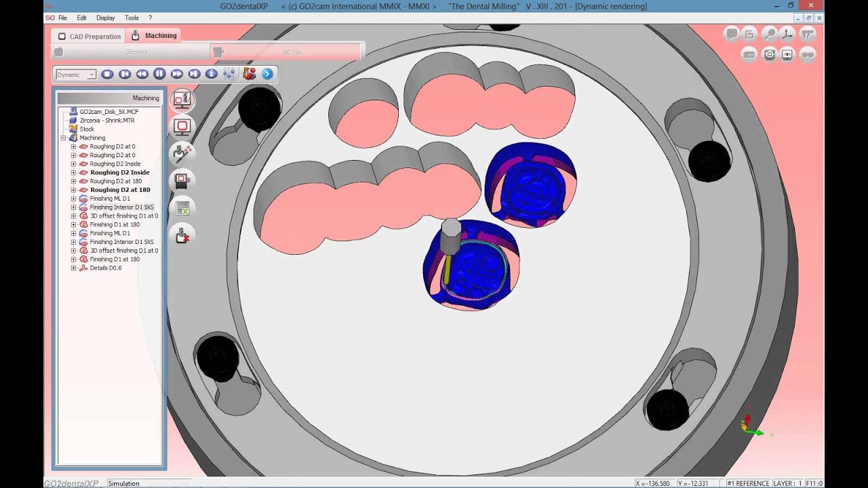Select non-bold Roughing D2 at 180 operation
The width and height of the screenshot is (868, 488).
116,181
